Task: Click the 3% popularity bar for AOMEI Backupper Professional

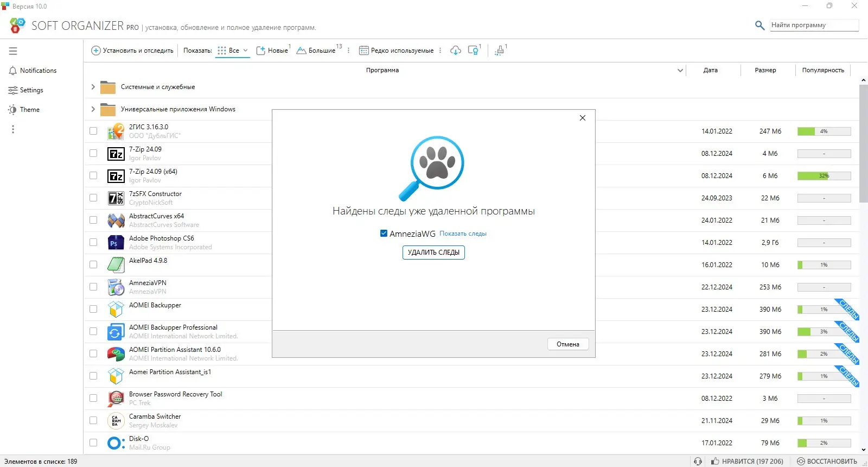Action: coord(824,332)
